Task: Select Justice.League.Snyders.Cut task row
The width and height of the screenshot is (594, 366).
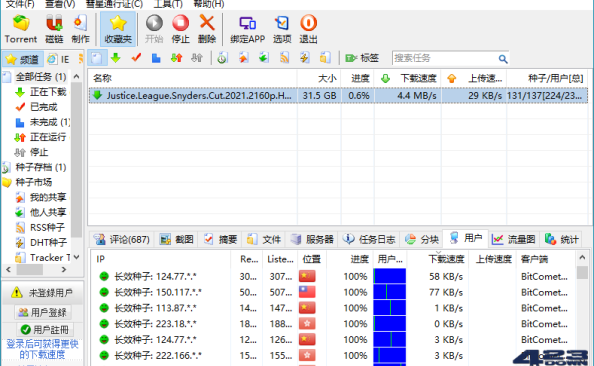Action: click(x=338, y=95)
